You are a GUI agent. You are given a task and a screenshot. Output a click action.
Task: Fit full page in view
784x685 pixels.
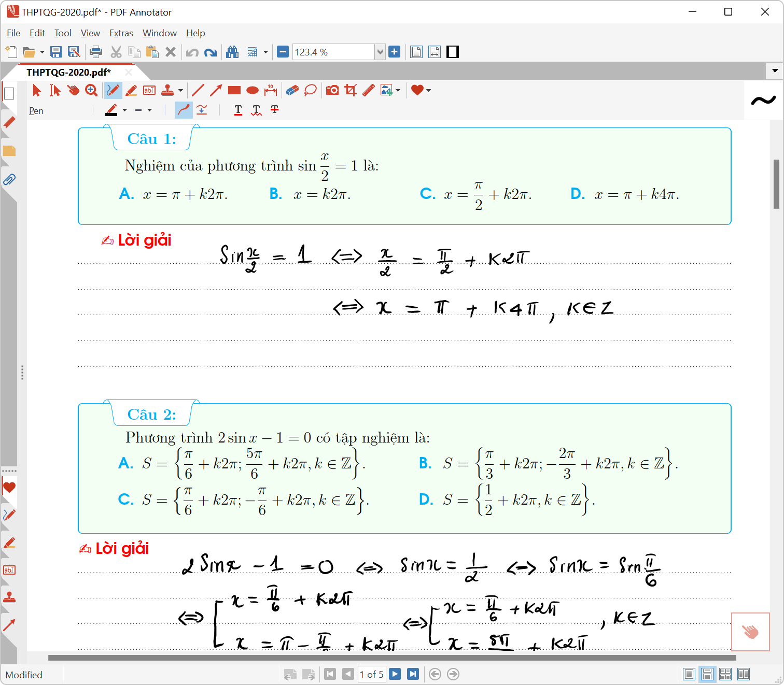[416, 52]
